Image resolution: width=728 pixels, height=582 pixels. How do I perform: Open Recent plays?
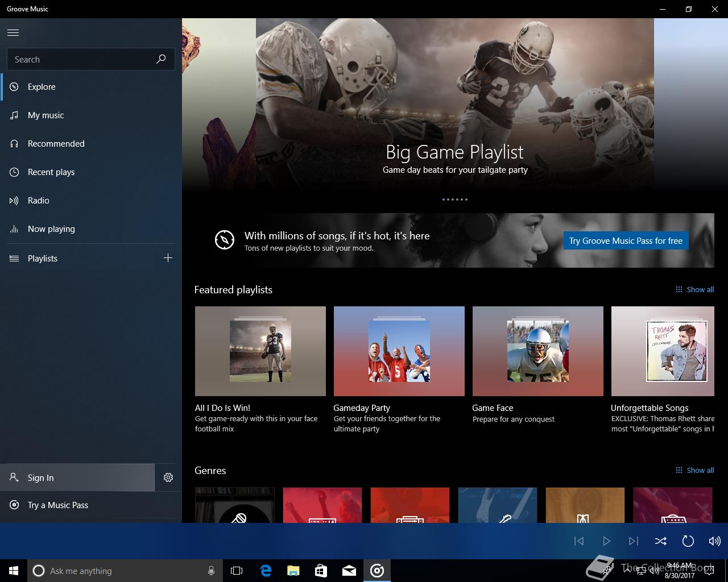[x=91, y=172]
